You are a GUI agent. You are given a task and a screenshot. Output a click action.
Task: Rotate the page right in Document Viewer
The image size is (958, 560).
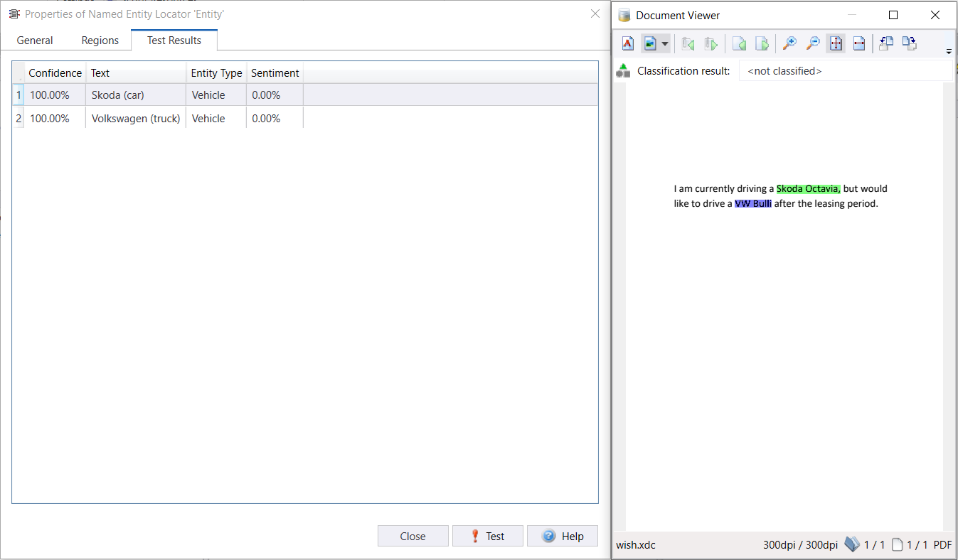(909, 44)
